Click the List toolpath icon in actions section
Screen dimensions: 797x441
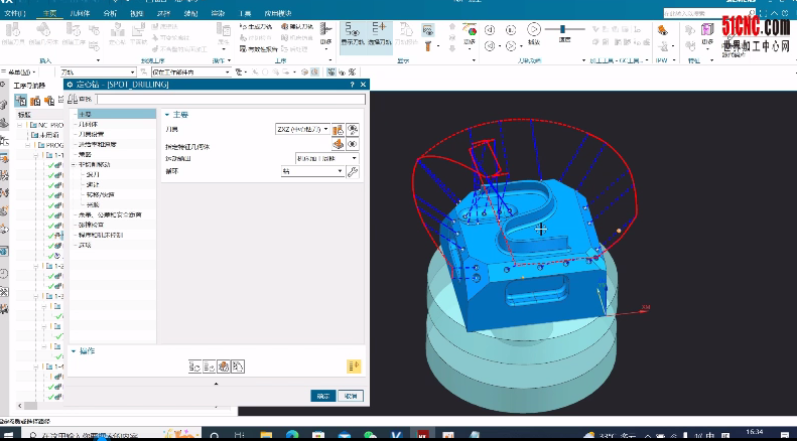(238, 367)
